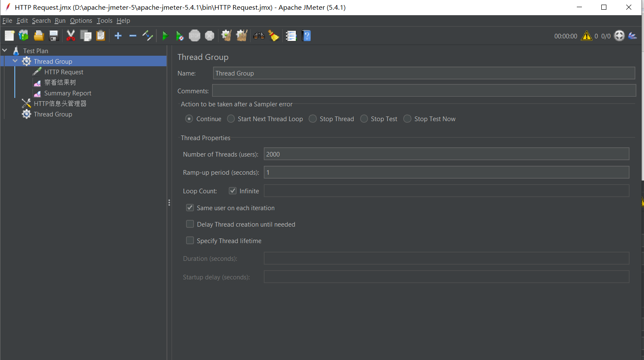
Task: Click the Comments input field
Action: coord(424,90)
